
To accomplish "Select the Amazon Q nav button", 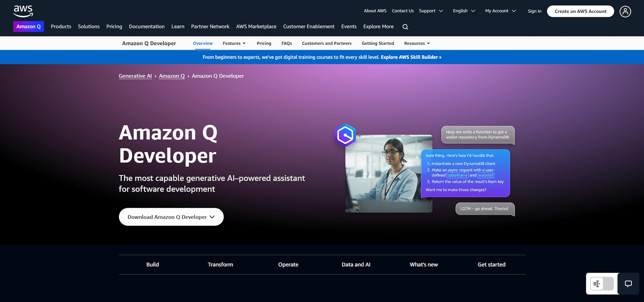I will pyautogui.click(x=29, y=27).
